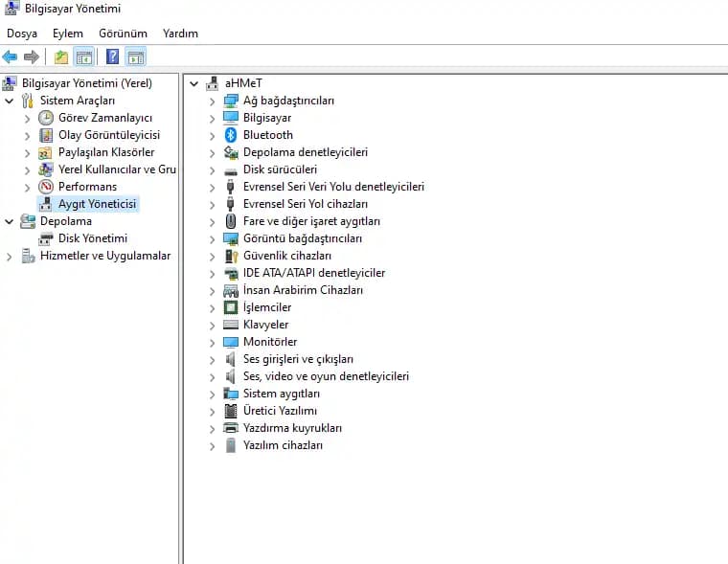The width and height of the screenshot is (728, 564).
Task: Select Klavyeler device category
Action: click(x=266, y=325)
